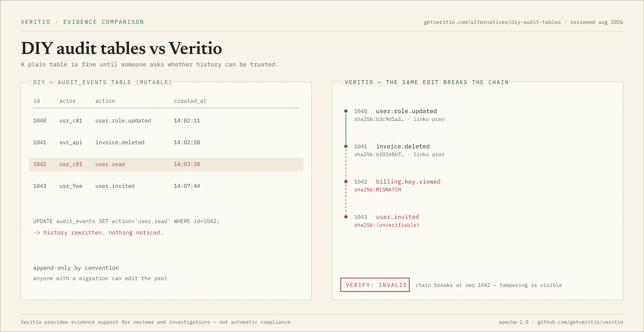Click '-> history rewritten. nothing noticed.'
This screenshot has width=644, height=332.
(x=98, y=233)
